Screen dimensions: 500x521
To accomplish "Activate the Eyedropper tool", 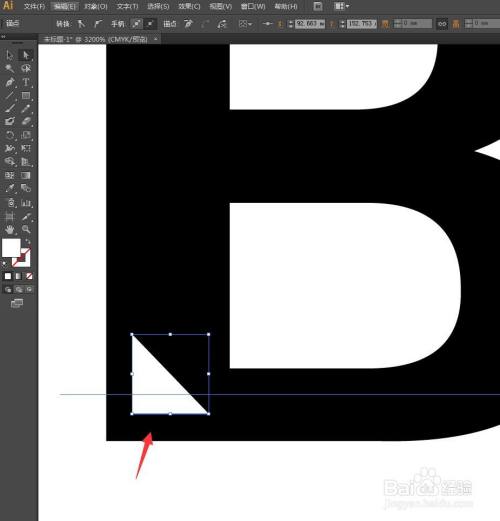I will [x=10, y=189].
